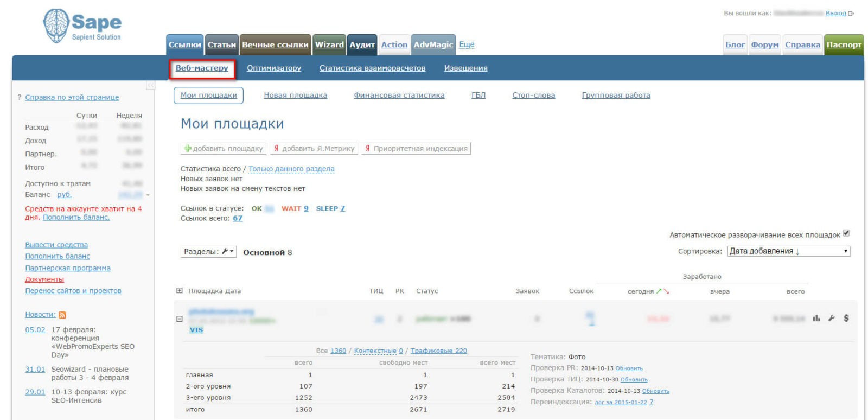Click the VIS link under the site
This screenshot has height=420, width=868.
[196, 330]
